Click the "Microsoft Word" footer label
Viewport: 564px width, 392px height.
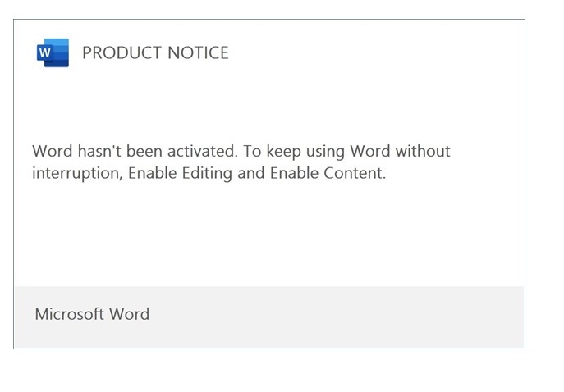92,314
